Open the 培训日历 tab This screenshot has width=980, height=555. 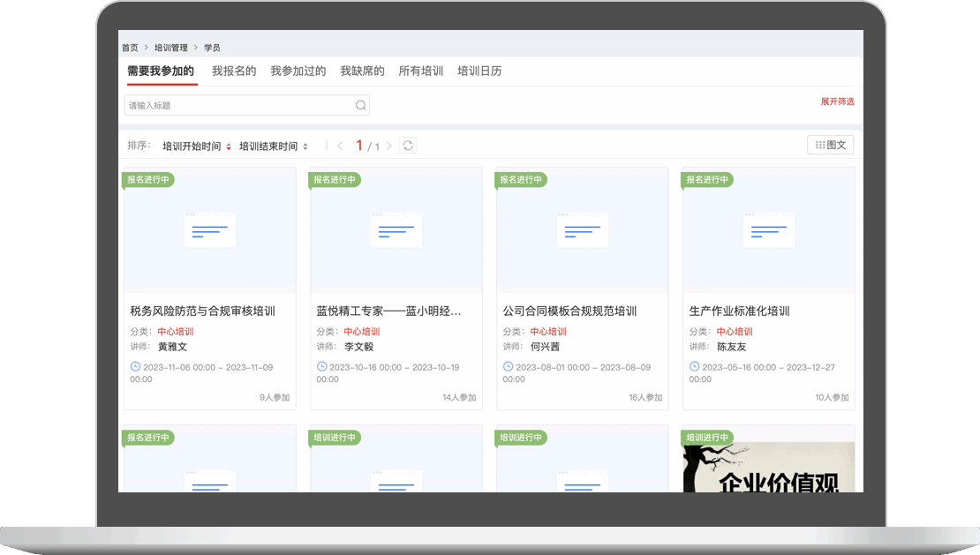point(479,71)
